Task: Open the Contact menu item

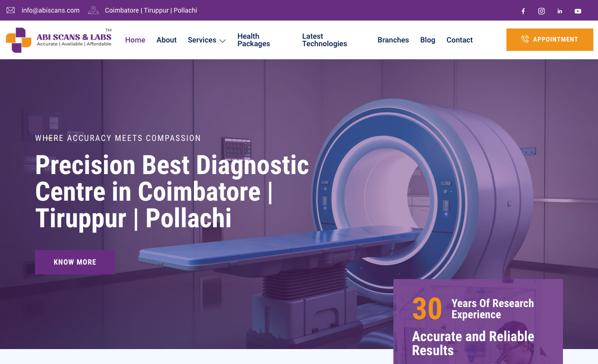Action: click(x=460, y=40)
